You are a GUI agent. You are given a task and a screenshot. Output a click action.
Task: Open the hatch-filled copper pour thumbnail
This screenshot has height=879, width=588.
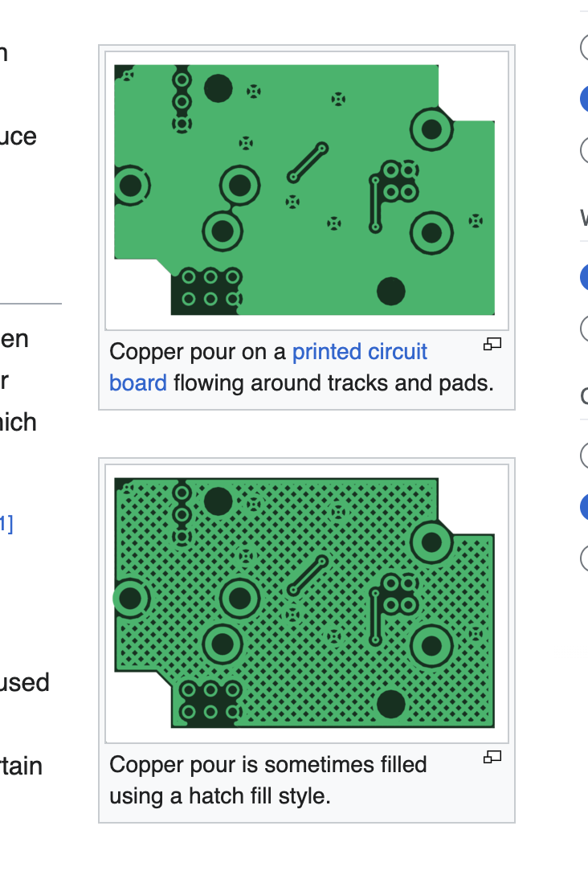(304, 603)
